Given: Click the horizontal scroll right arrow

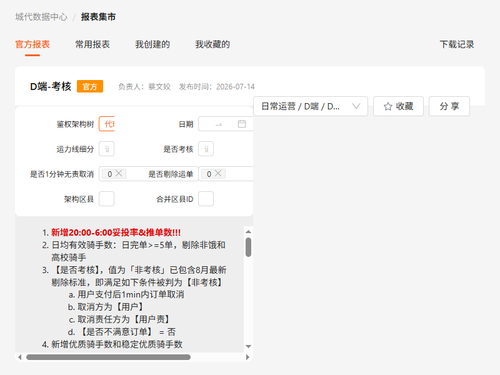Looking at the screenshot, I should click(x=247, y=357).
